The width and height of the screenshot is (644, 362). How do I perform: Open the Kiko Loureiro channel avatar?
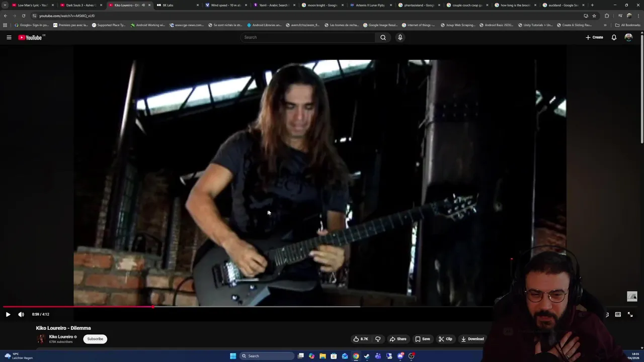tap(41, 339)
